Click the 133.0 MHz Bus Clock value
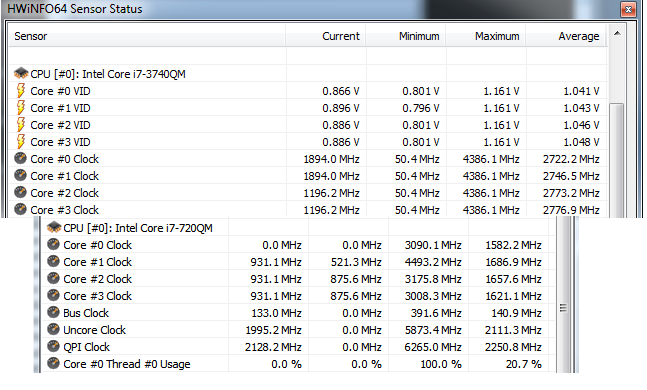 click(276, 313)
